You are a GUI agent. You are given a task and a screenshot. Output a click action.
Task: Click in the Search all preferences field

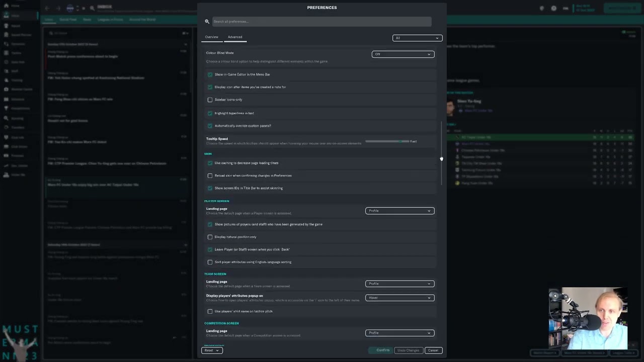[321, 22]
